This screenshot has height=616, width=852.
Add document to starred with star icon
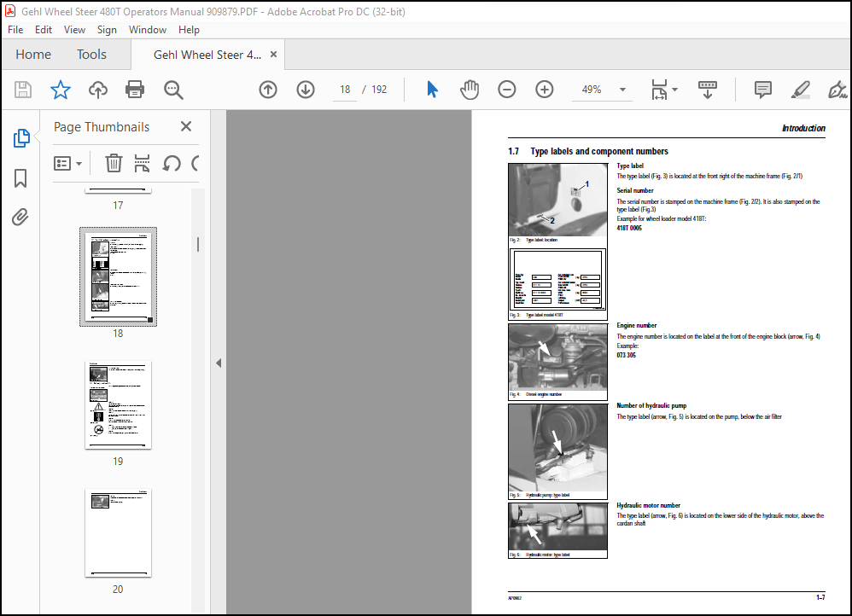click(61, 90)
